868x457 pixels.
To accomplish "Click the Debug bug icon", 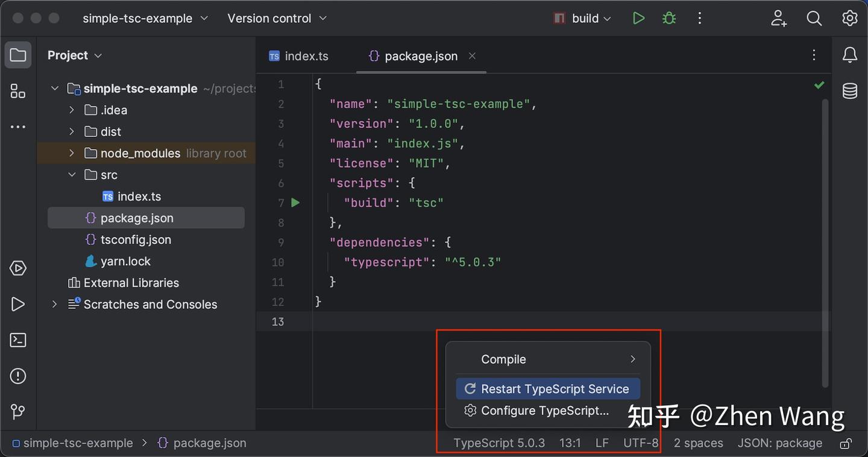I will pyautogui.click(x=669, y=19).
